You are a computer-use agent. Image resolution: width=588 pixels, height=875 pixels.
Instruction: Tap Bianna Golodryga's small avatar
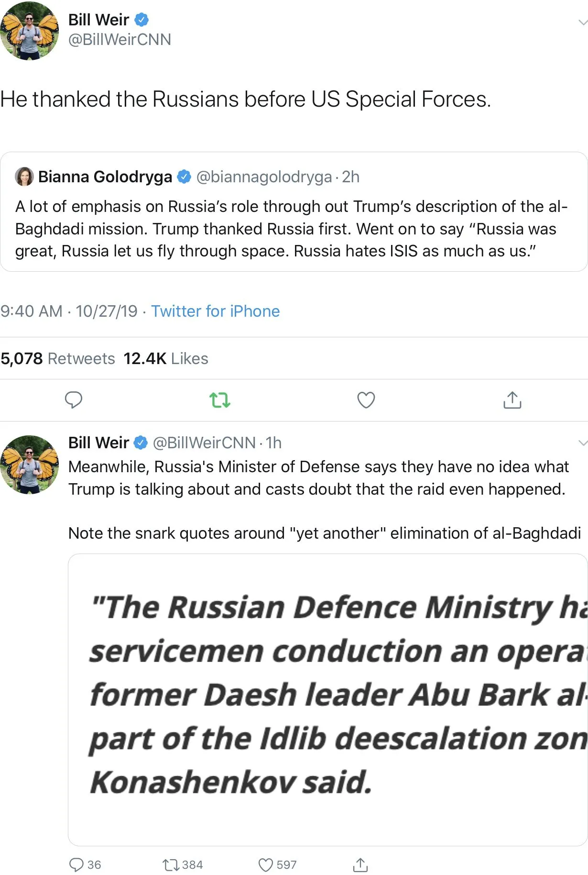[x=24, y=177]
